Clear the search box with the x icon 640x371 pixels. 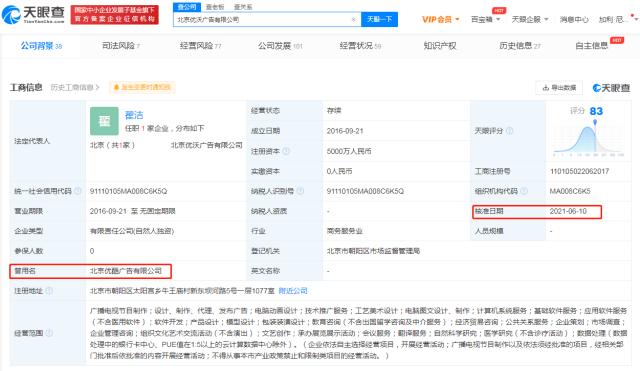pos(353,19)
